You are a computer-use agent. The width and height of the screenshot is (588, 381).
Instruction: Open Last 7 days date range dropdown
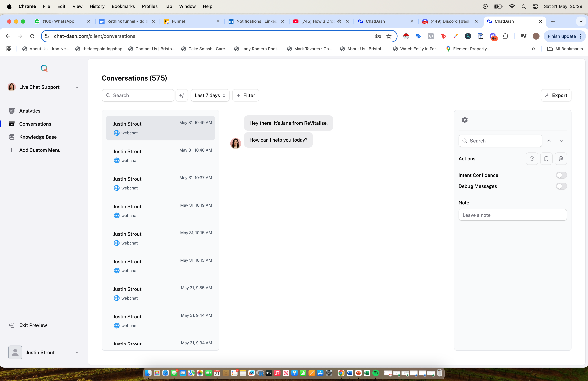pyautogui.click(x=210, y=96)
